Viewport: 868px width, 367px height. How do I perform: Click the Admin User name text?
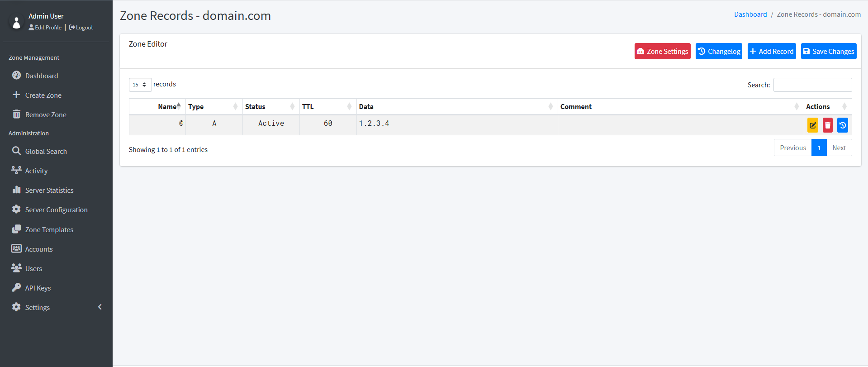pyautogui.click(x=46, y=16)
